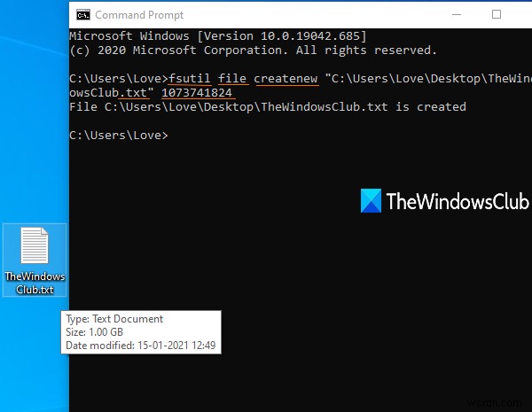Screen dimensions: 532x412
Task: Open the Command Prompt system menu icon
Action: [83, 15]
